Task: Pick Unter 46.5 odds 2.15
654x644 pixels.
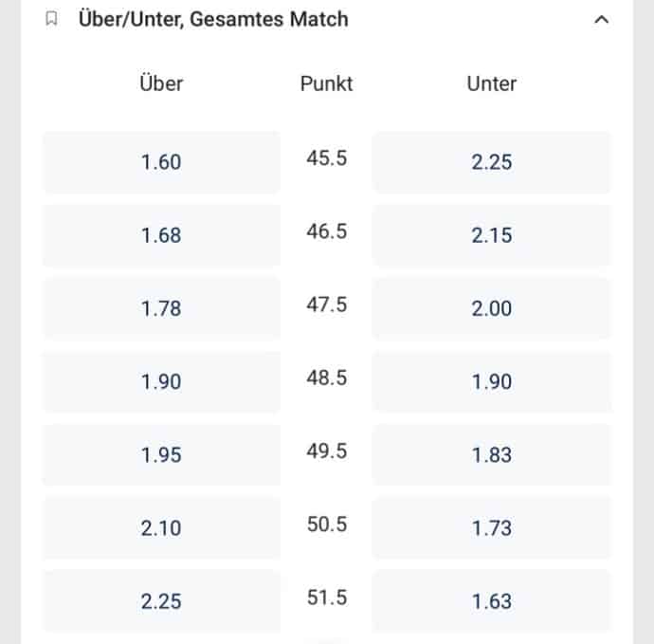Action: tap(491, 235)
